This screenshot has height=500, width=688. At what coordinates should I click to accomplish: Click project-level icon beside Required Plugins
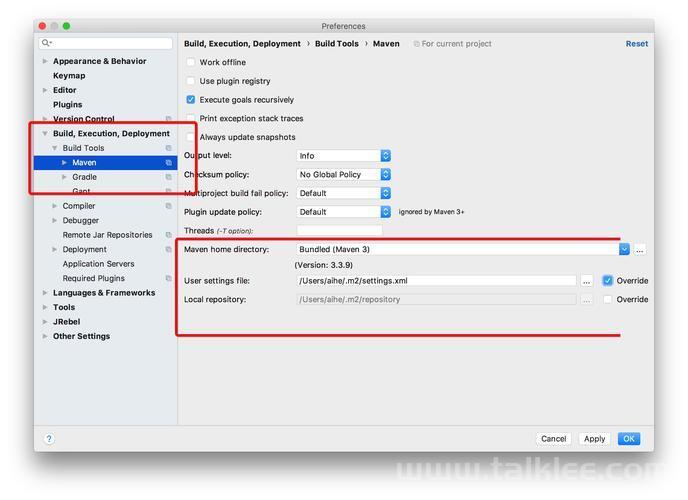(x=168, y=279)
